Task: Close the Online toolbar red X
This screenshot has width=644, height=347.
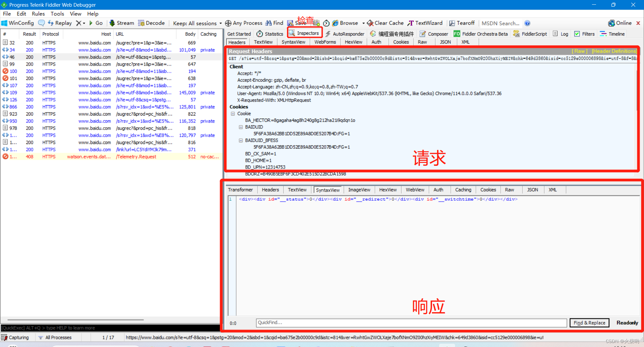Action: tap(638, 23)
